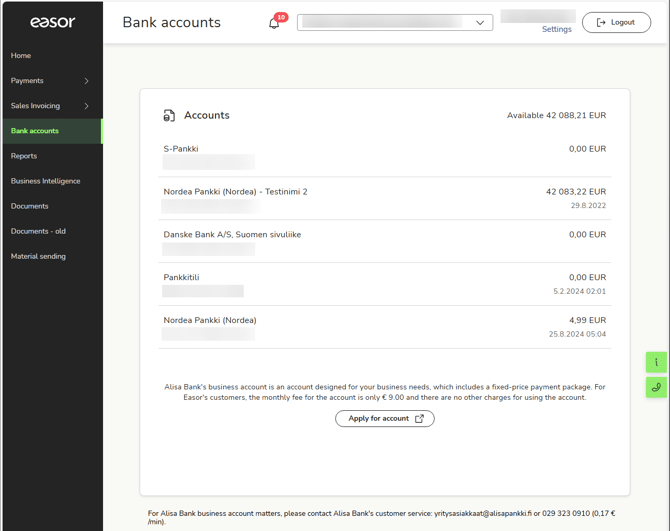Image resolution: width=670 pixels, height=531 pixels.
Task: Open Documents in sidebar
Action: (x=53, y=206)
